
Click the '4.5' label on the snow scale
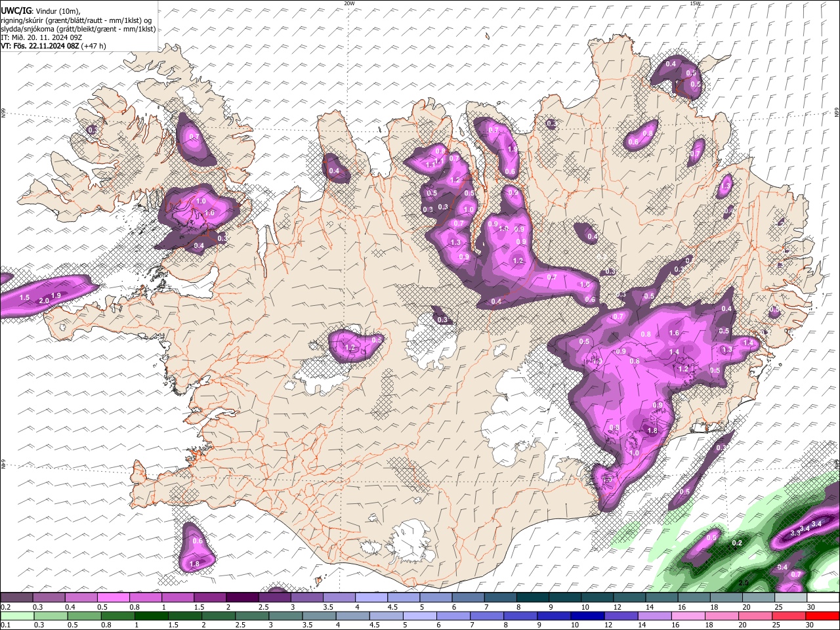tap(392, 608)
